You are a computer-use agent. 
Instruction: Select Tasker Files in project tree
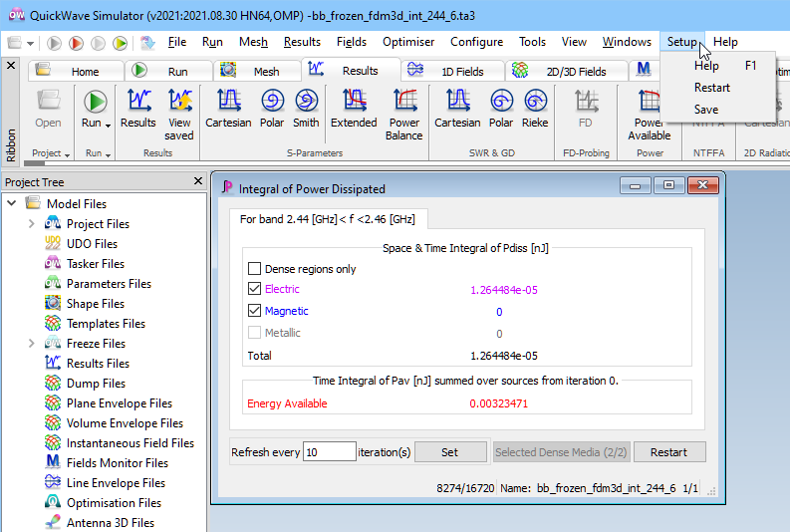pyautogui.click(x=96, y=263)
